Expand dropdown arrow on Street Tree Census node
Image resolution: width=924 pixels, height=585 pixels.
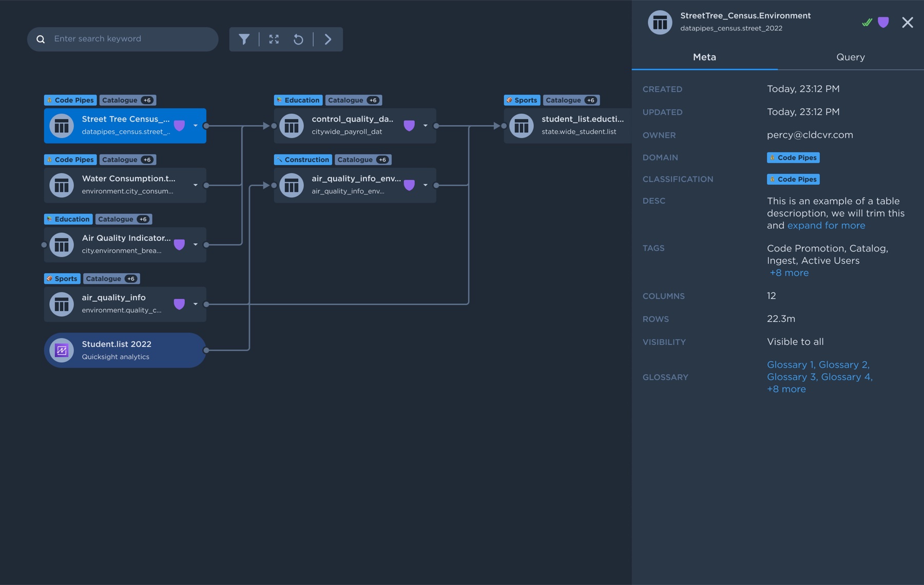pyautogui.click(x=196, y=126)
